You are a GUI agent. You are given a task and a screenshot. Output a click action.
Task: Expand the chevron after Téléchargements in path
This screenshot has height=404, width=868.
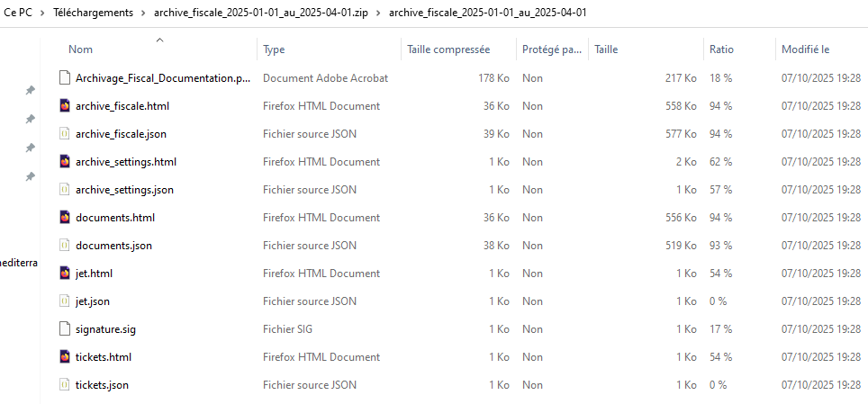pos(144,13)
